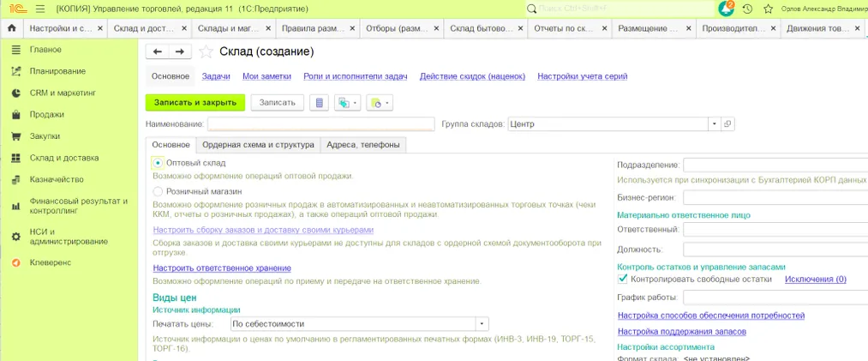Click the user name Орлов Александр
Viewport: 868px width, 361px height.
pos(824,9)
